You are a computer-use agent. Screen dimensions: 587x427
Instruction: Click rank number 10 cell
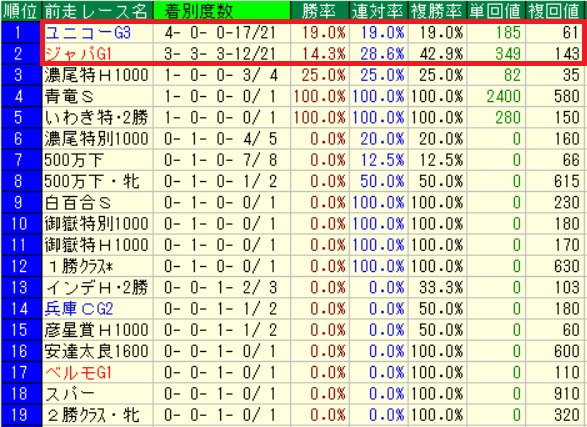[x=20, y=224]
